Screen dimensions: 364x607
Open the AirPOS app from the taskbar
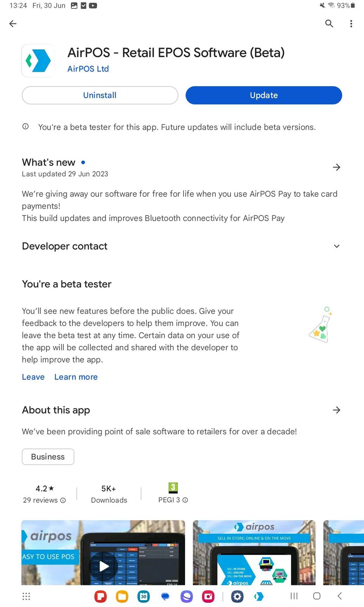(259, 596)
